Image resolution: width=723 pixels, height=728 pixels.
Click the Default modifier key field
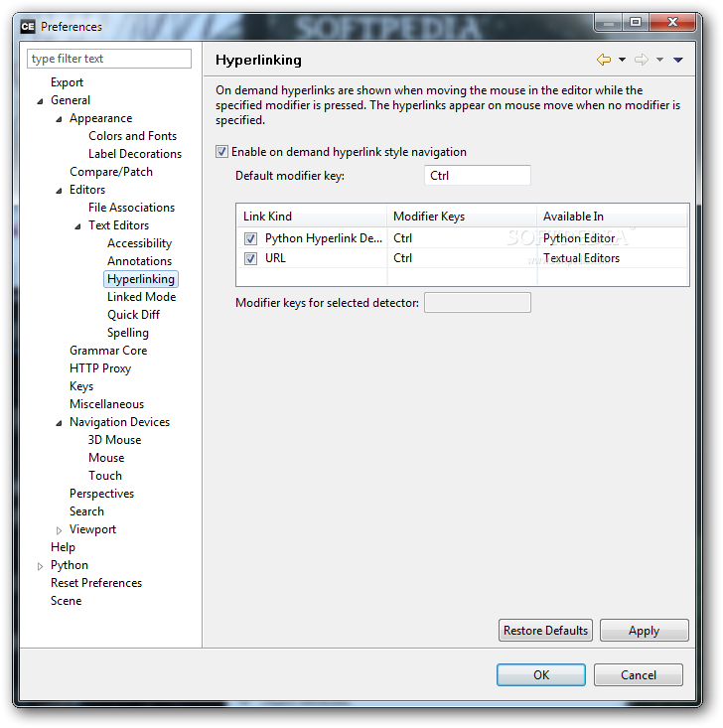(x=478, y=176)
